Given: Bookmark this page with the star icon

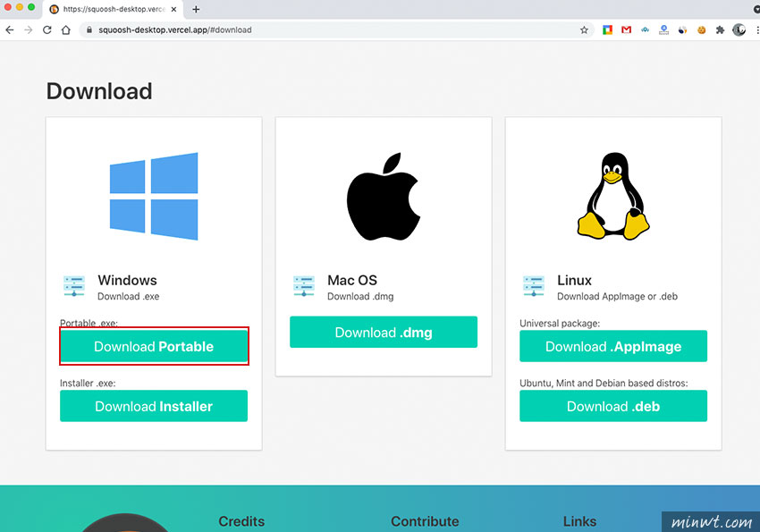Looking at the screenshot, I should [x=584, y=30].
